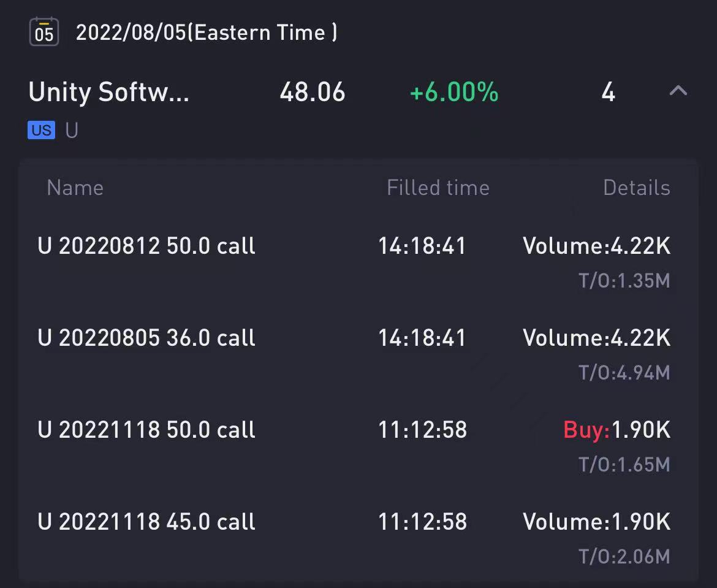Collapse the Unity Software options list
Screen dimensions: 717x588
[x=678, y=91]
